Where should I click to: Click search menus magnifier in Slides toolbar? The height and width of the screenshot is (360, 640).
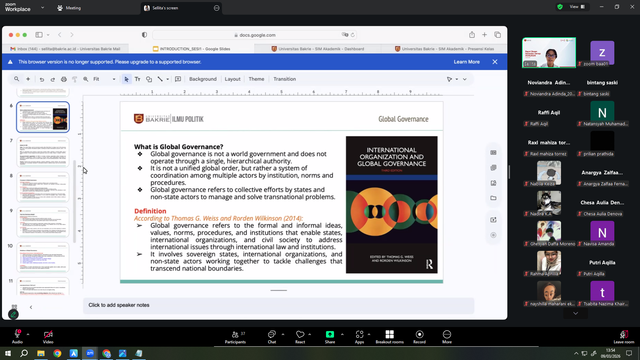pos(16,79)
